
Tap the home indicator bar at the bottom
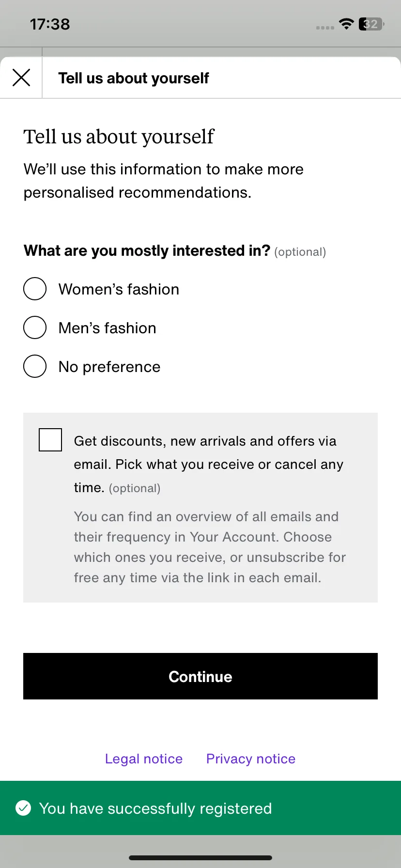pyautogui.click(x=200, y=858)
